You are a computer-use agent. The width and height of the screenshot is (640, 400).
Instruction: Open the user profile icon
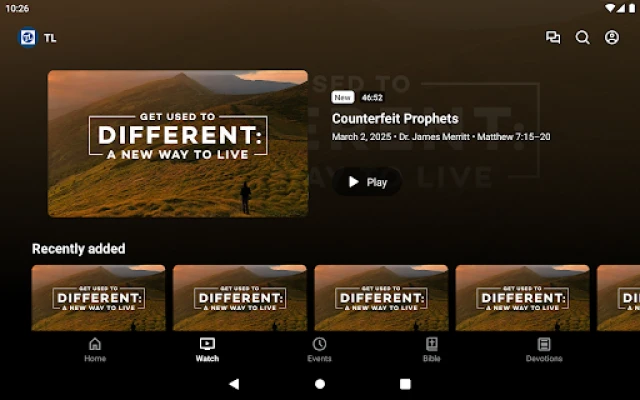(x=612, y=38)
